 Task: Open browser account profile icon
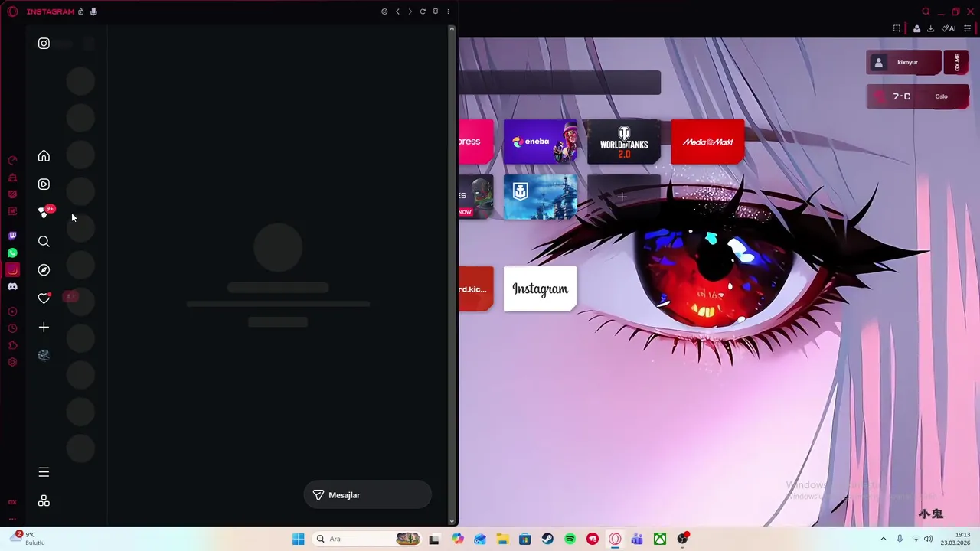[x=916, y=28]
